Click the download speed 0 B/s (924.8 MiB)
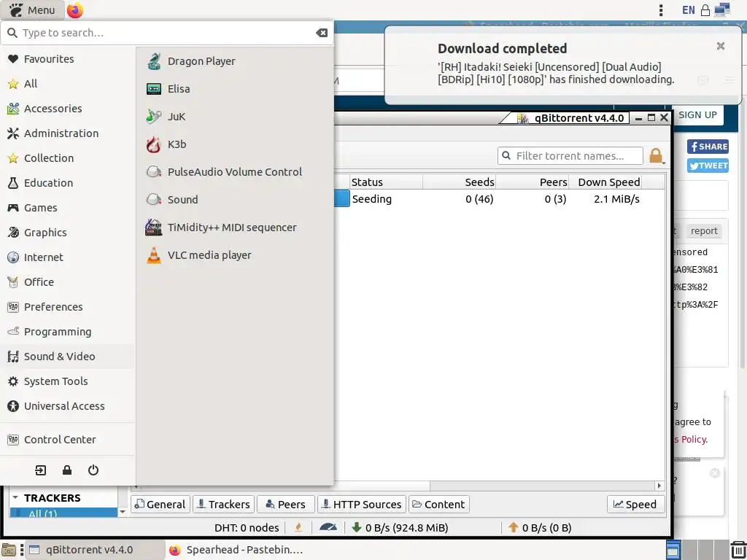Screen dimensions: 747x560 [400, 528]
